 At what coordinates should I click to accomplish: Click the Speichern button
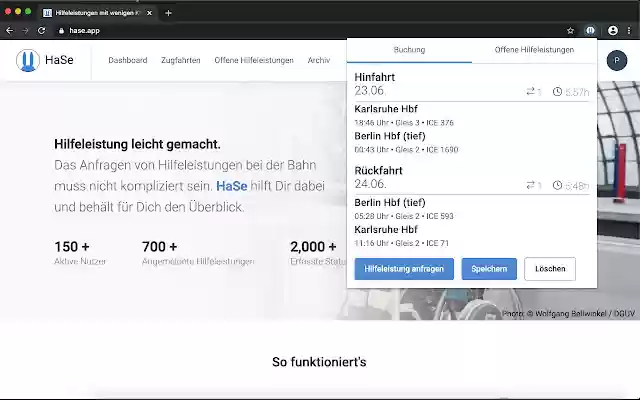tap(489, 269)
